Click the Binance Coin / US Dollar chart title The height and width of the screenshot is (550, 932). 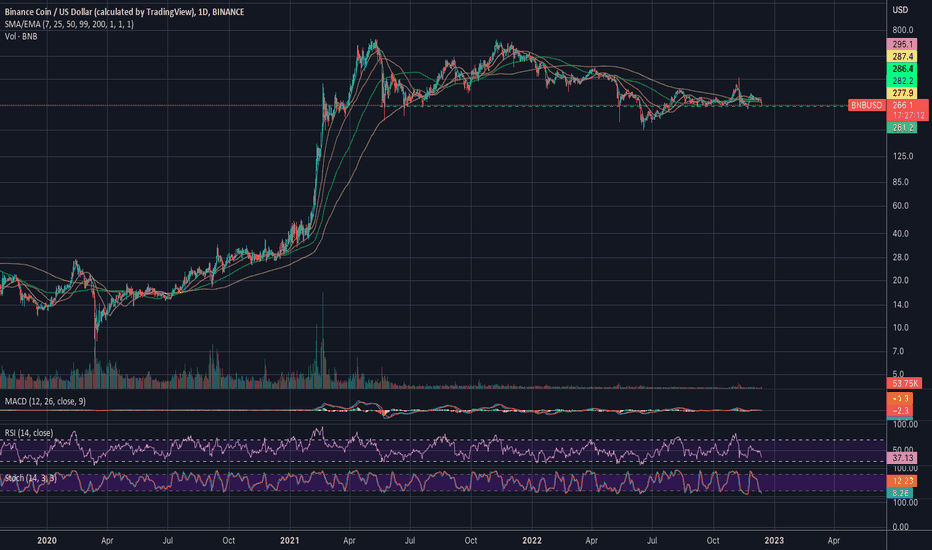coord(124,12)
